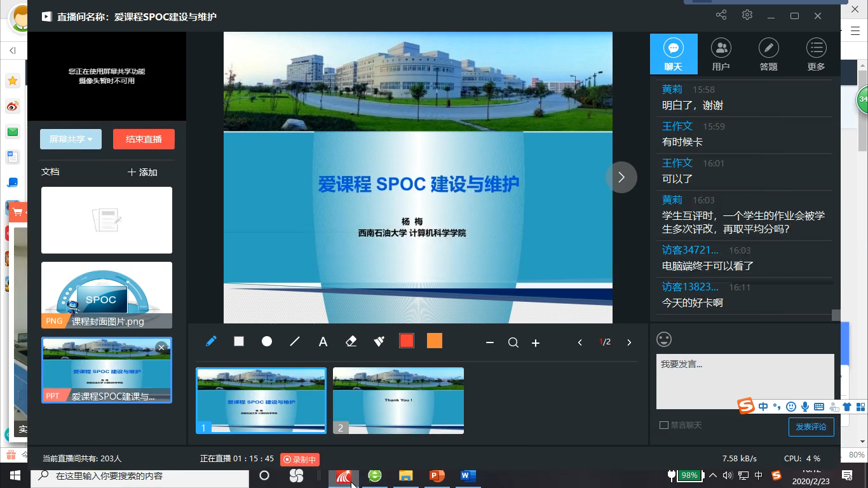Select the rectangle shape tool
The image size is (868, 488).
[239, 342]
